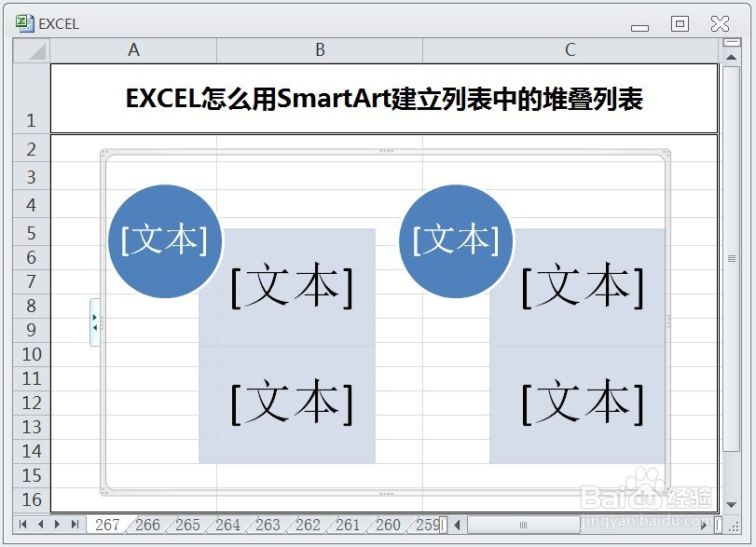The width and height of the screenshot is (756, 547).
Task: Expand the SmartArt text pane arrows
Action: (x=95, y=321)
